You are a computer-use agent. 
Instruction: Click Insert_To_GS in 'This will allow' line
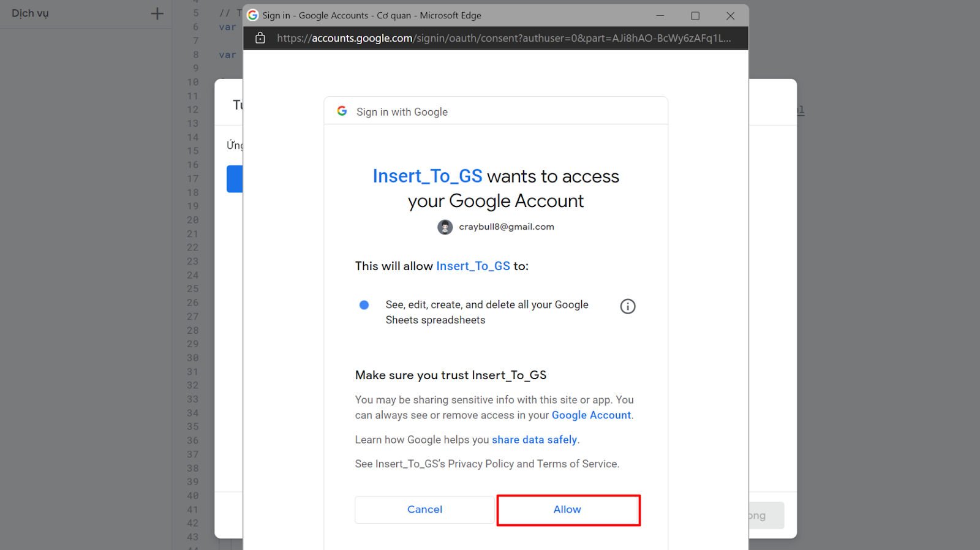tap(473, 266)
